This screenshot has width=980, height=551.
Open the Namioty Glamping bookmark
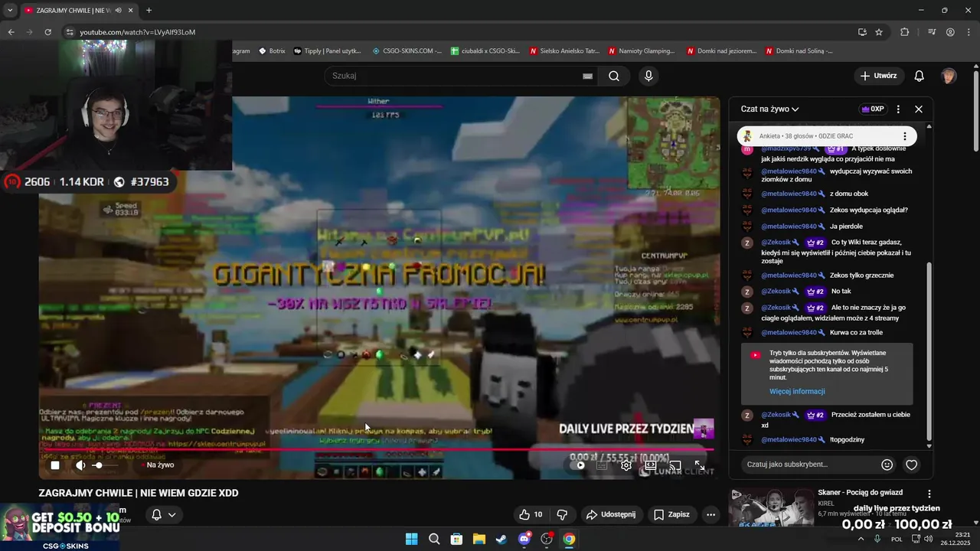point(642,51)
